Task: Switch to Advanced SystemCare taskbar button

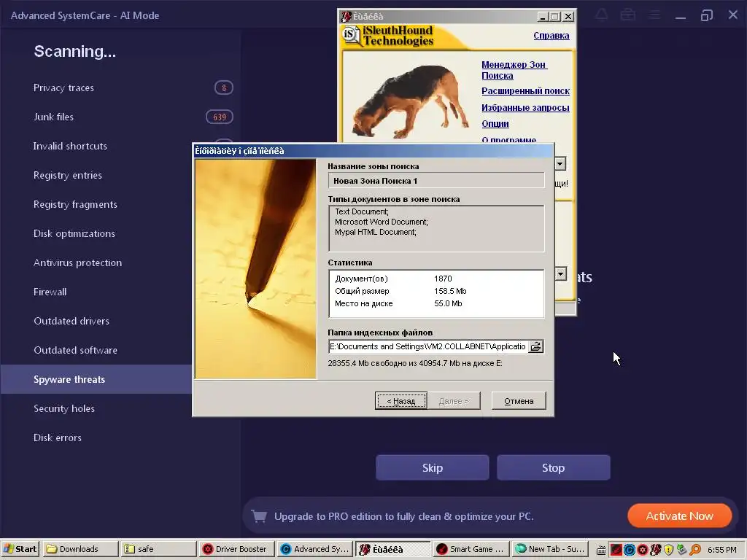Action: (314, 549)
